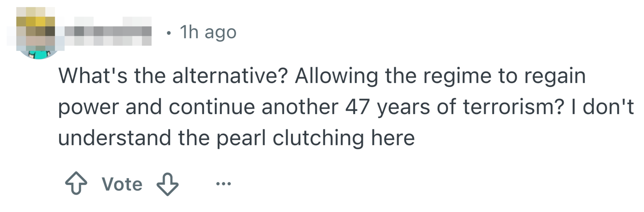Click the word "clutching" in the comment

pyautogui.click(x=318, y=138)
